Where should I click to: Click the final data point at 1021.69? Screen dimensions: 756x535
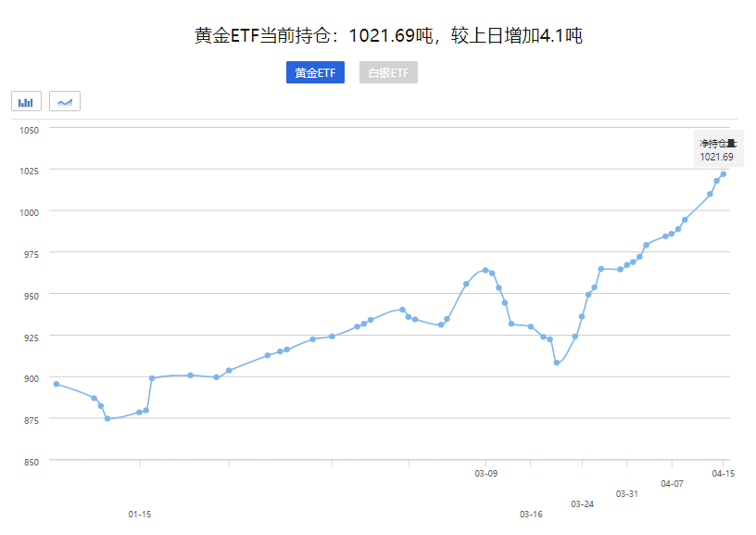pyautogui.click(x=723, y=174)
